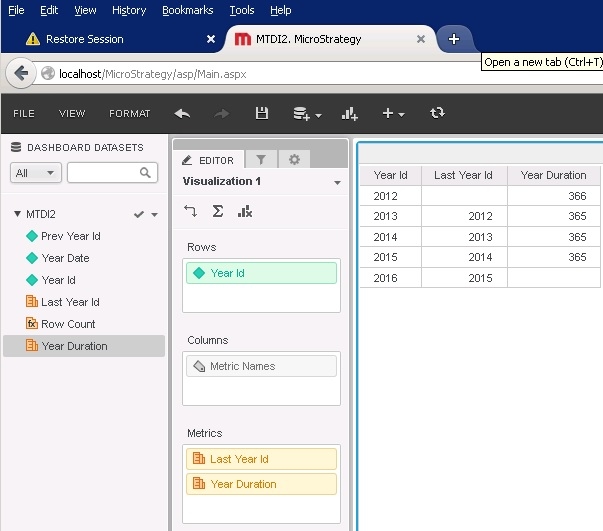Click the undo arrow in toolbar
This screenshot has height=531, width=603.
[182, 113]
